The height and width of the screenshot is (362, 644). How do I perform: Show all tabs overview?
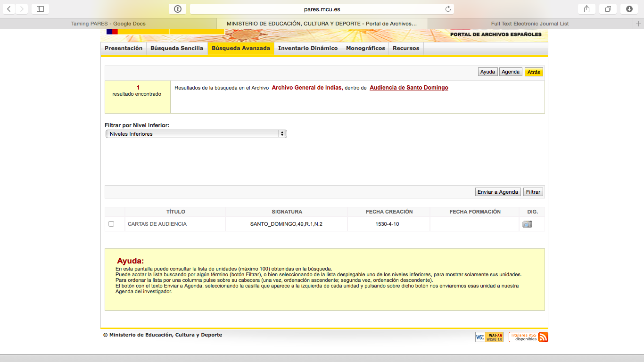[x=608, y=9]
